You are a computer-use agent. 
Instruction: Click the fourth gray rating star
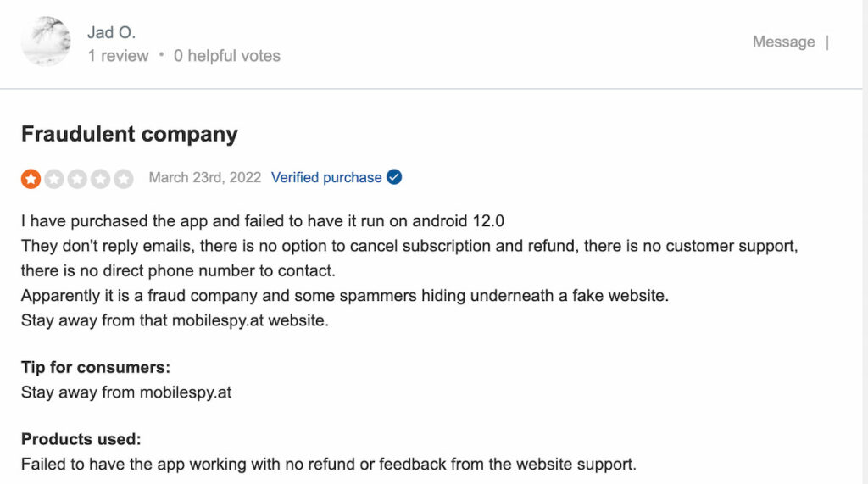pyautogui.click(x=101, y=178)
